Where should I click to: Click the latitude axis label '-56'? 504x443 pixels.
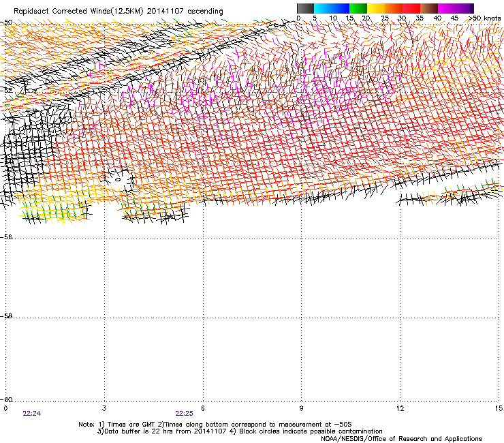coord(6,237)
